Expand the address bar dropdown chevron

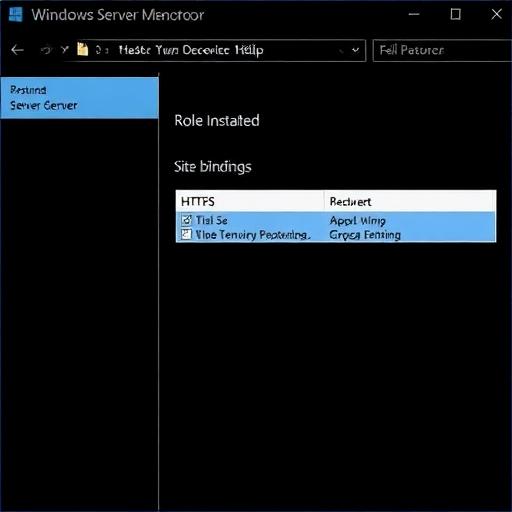click(x=355, y=50)
